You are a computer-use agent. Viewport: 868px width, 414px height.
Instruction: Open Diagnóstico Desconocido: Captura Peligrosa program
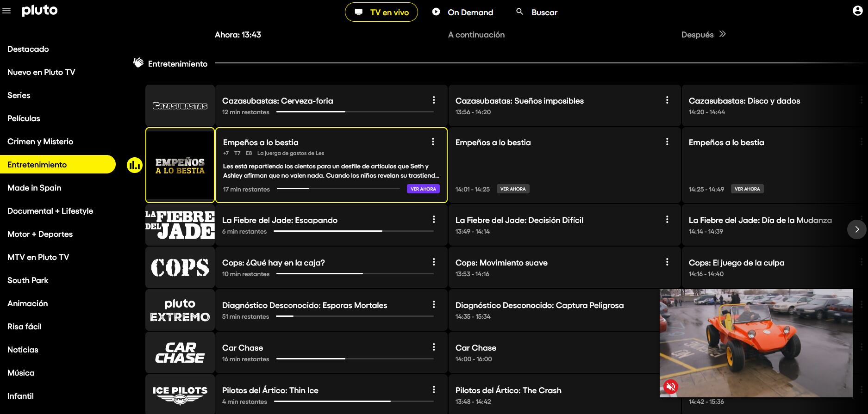pyautogui.click(x=554, y=310)
